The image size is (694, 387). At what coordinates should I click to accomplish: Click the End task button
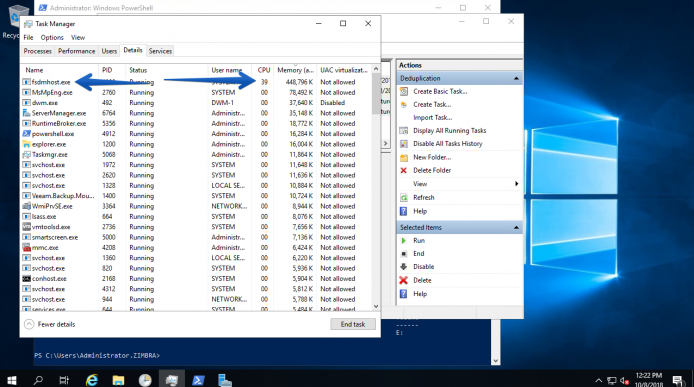pos(353,324)
